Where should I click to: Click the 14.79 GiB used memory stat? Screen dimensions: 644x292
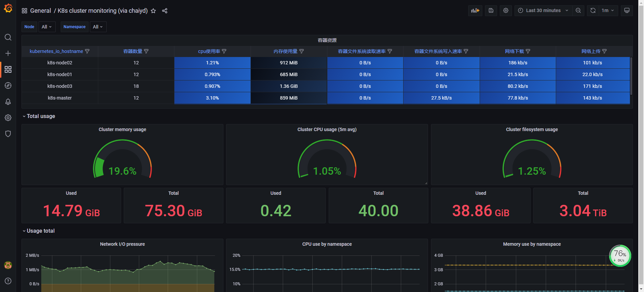(x=71, y=211)
